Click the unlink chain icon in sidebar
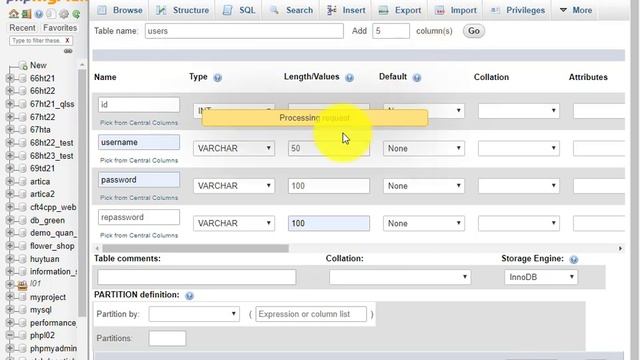This screenshot has width=640, height=360. coord(68,51)
